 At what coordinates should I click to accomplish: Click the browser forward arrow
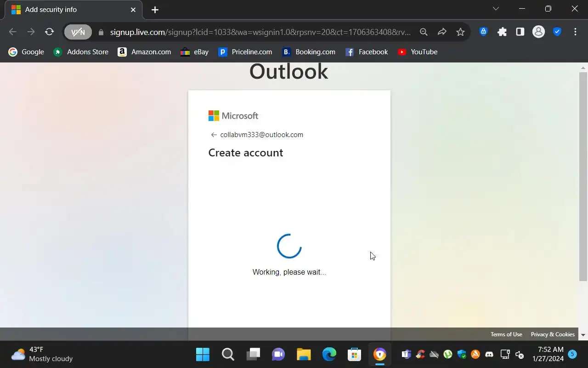(31, 32)
